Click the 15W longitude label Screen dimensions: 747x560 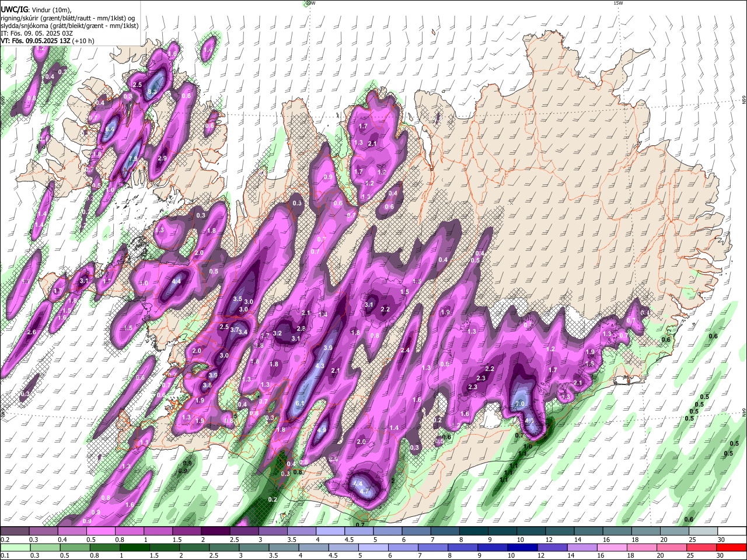(x=617, y=3)
